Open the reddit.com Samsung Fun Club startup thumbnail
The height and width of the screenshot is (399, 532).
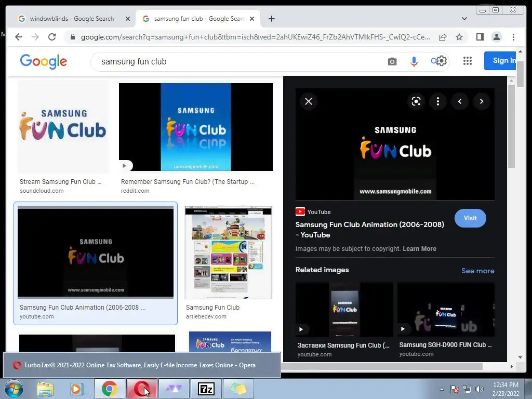[x=196, y=127]
